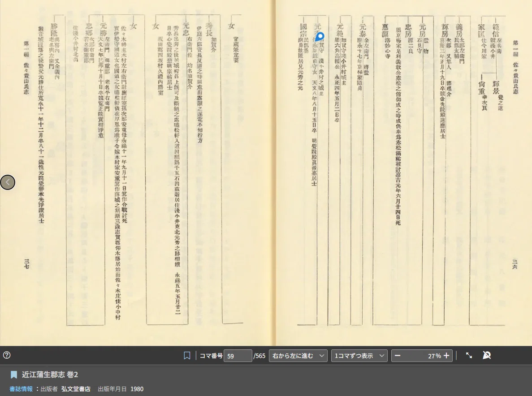This screenshot has width=532, height=396.
Task: Zoom out with the minus button
Action: (x=398, y=356)
